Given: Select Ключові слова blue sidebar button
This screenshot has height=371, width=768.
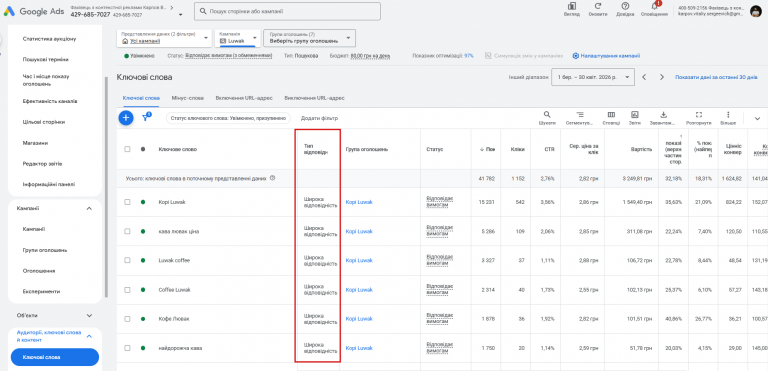Looking at the screenshot, I should [55, 357].
